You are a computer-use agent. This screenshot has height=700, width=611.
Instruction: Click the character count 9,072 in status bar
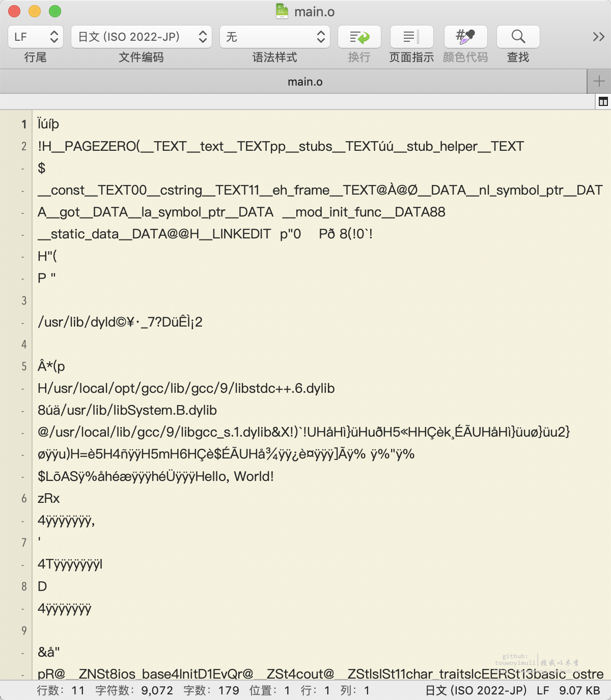pyautogui.click(x=134, y=690)
